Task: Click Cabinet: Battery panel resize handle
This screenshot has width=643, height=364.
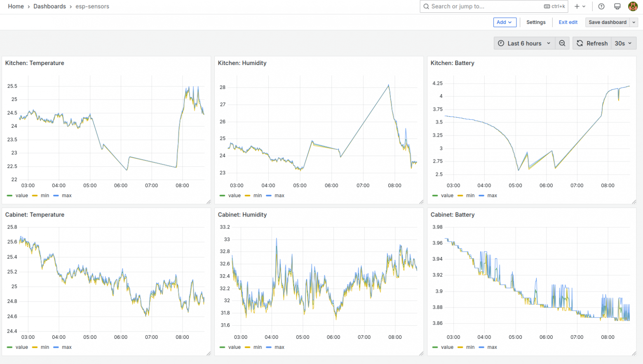Action: pyautogui.click(x=634, y=353)
